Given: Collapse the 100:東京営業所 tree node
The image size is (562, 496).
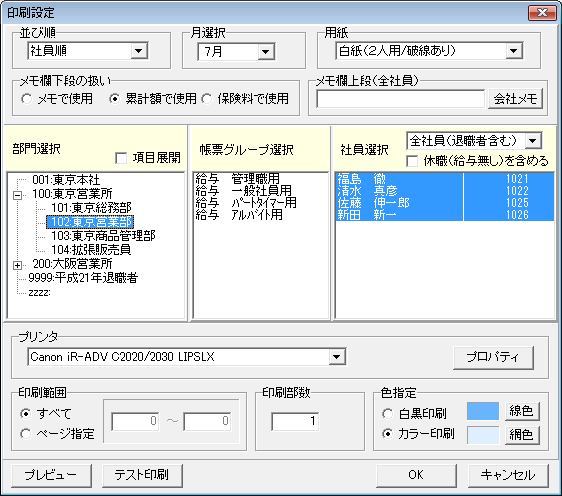Looking at the screenshot, I should (x=17, y=196).
